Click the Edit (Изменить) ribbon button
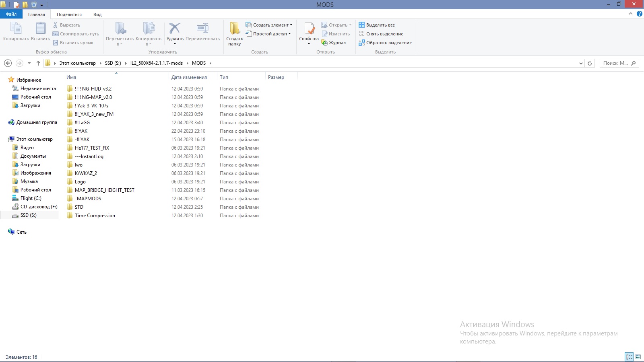 click(336, 34)
